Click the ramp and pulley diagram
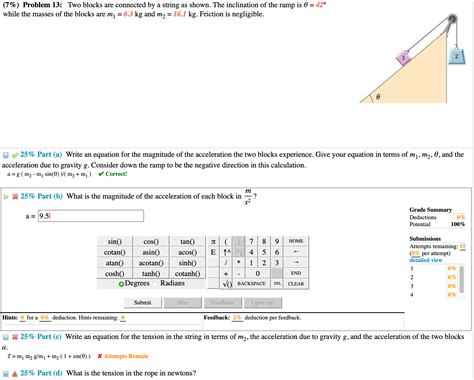 tap(414, 59)
